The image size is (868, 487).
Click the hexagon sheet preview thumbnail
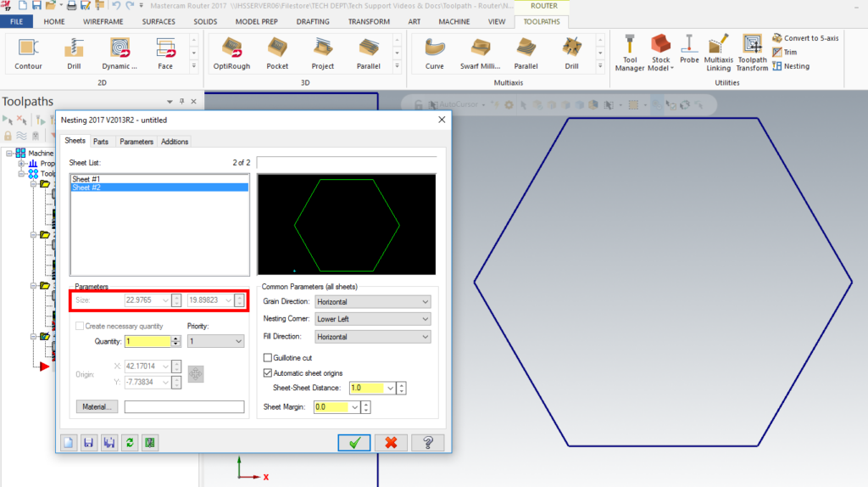pos(347,224)
